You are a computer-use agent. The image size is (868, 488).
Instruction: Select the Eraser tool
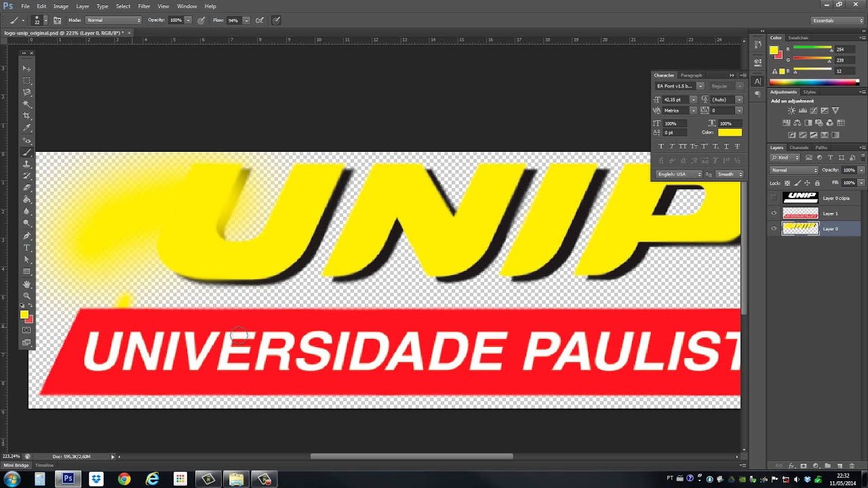(27, 188)
